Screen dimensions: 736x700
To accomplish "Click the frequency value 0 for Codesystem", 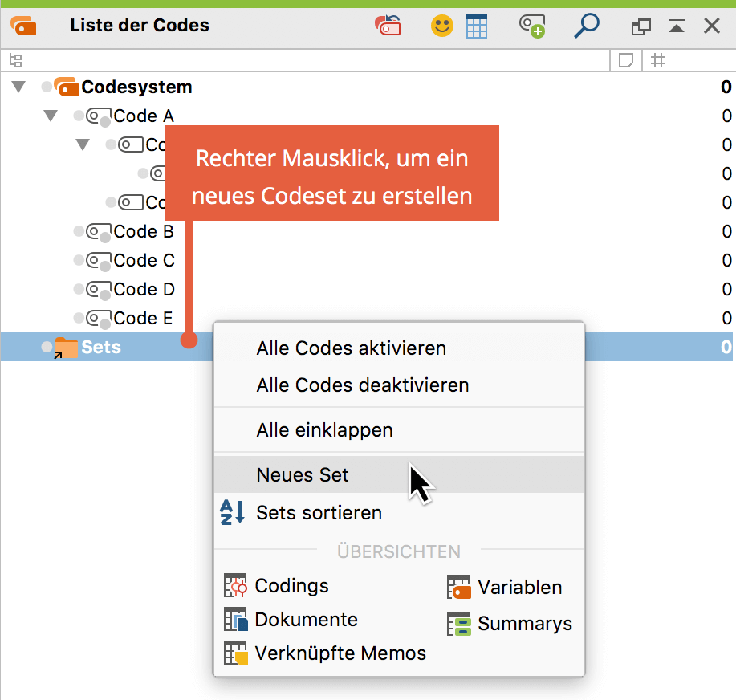I will pyautogui.click(x=726, y=87).
